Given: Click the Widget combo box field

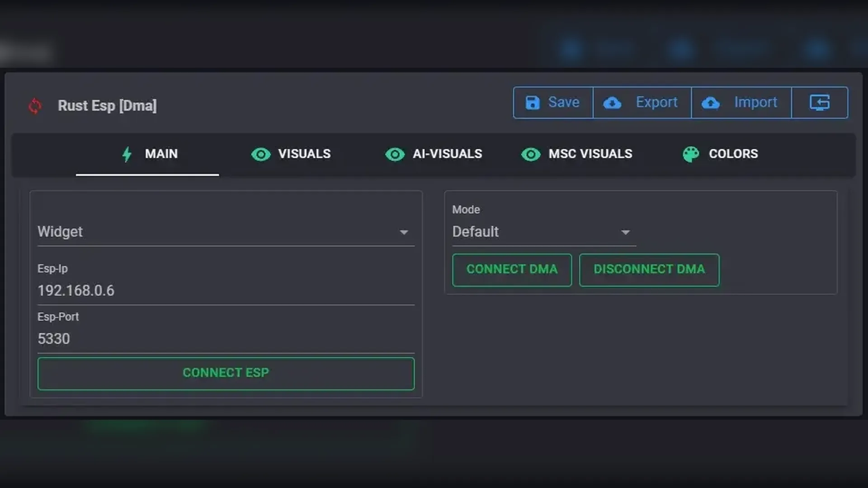Looking at the screenshot, I should [217, 232].
